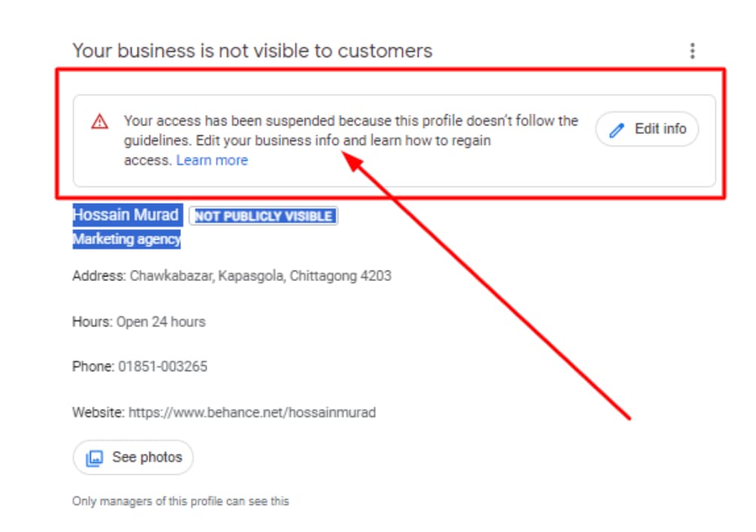
Task: Open the Learn more link
Action: [x=211, y=160]
